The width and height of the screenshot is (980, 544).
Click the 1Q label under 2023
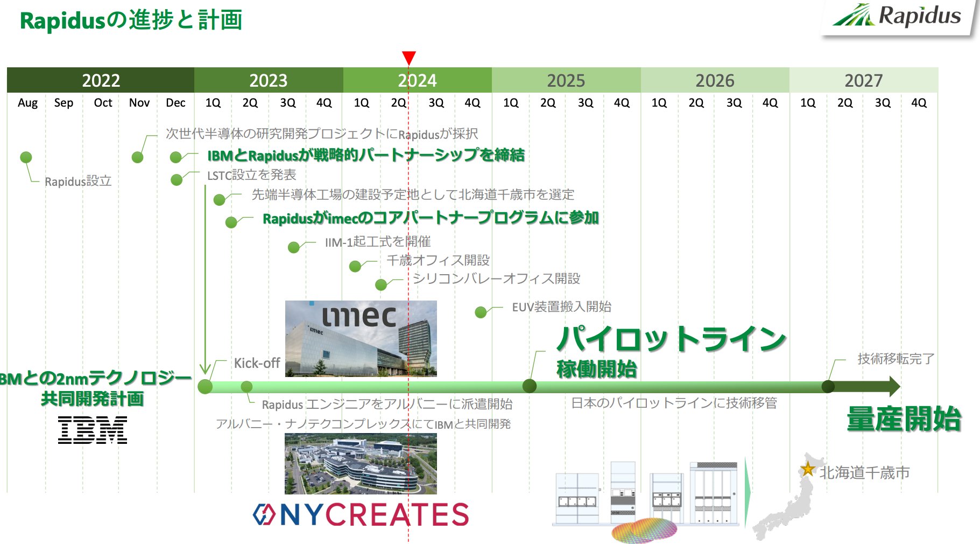coord(213,102)
